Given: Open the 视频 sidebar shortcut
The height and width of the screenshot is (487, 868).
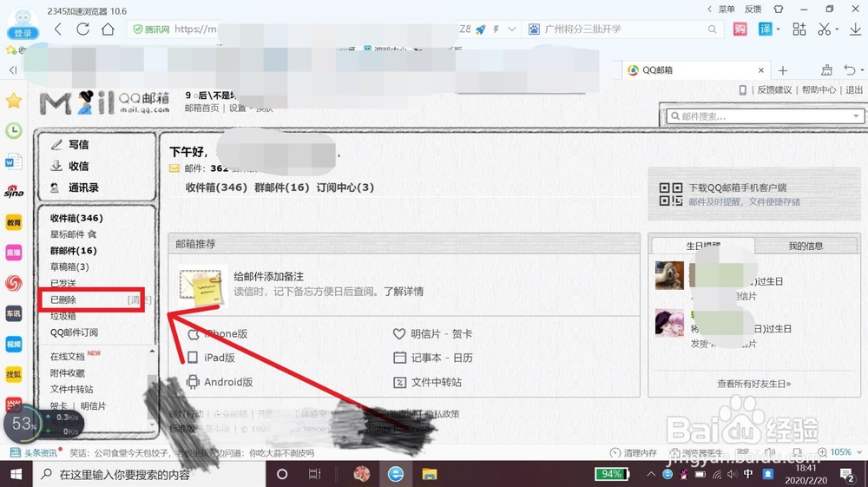Looking at the screenshot, I should click(13, 345).
